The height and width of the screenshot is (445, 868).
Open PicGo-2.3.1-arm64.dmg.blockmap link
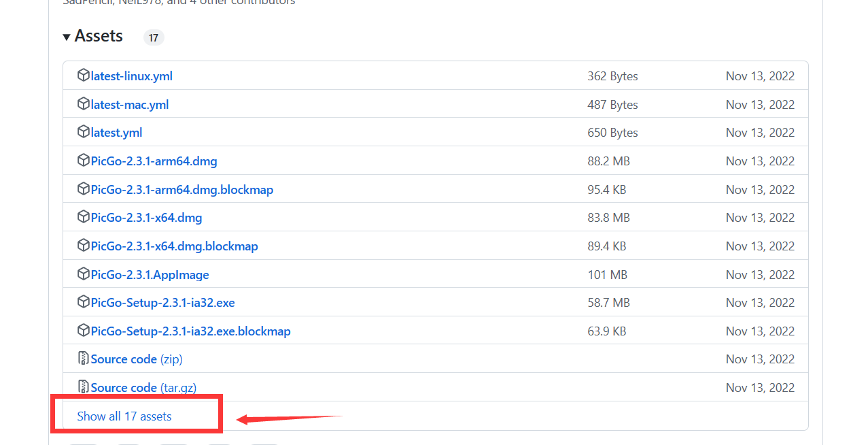click(x=181, y=189)
